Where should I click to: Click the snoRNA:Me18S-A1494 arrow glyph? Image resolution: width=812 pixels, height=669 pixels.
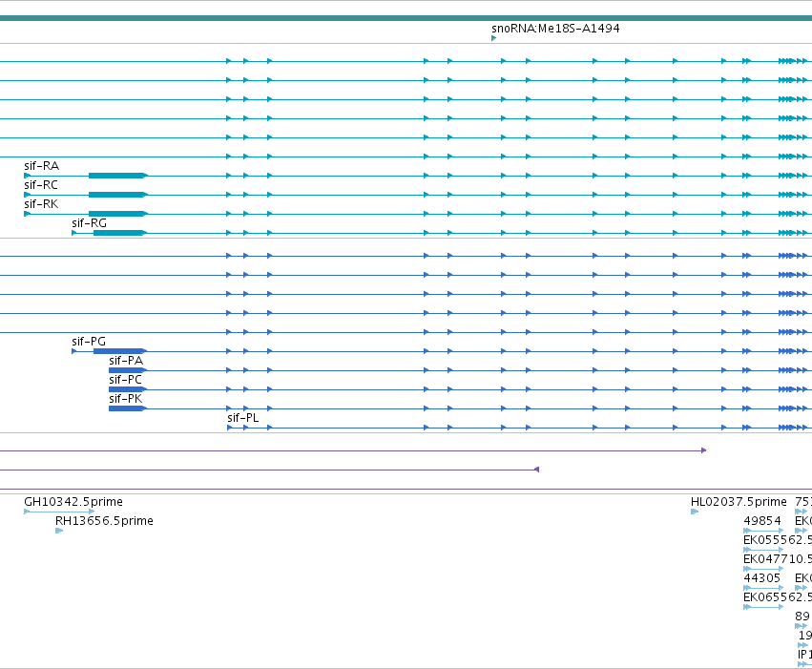(494, 38)
